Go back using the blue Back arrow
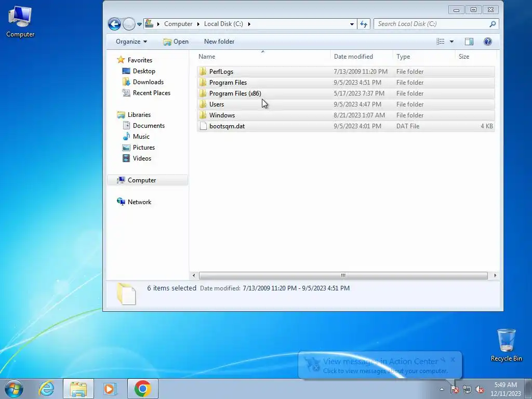Screen dimensions: 532x399 click(x=114, y=24)
